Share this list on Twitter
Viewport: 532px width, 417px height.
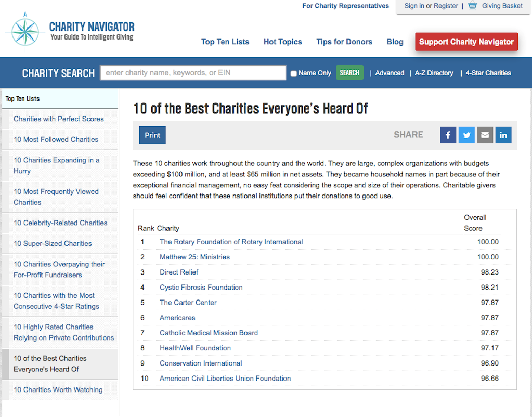(x=466, y=135)
